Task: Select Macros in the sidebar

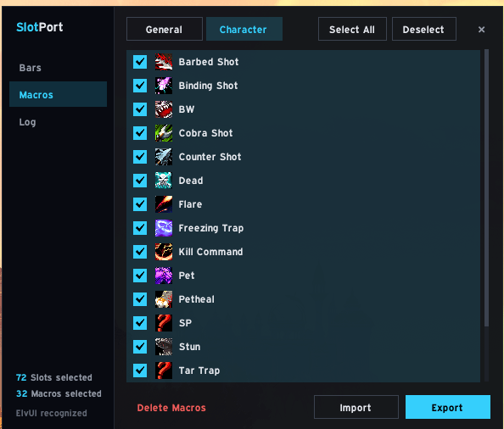Action: coord(58,94)
